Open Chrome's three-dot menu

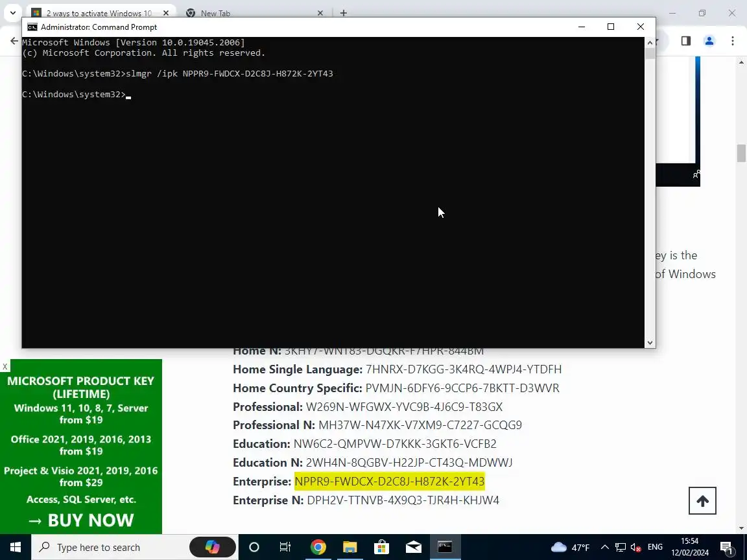tap(733, 41)
